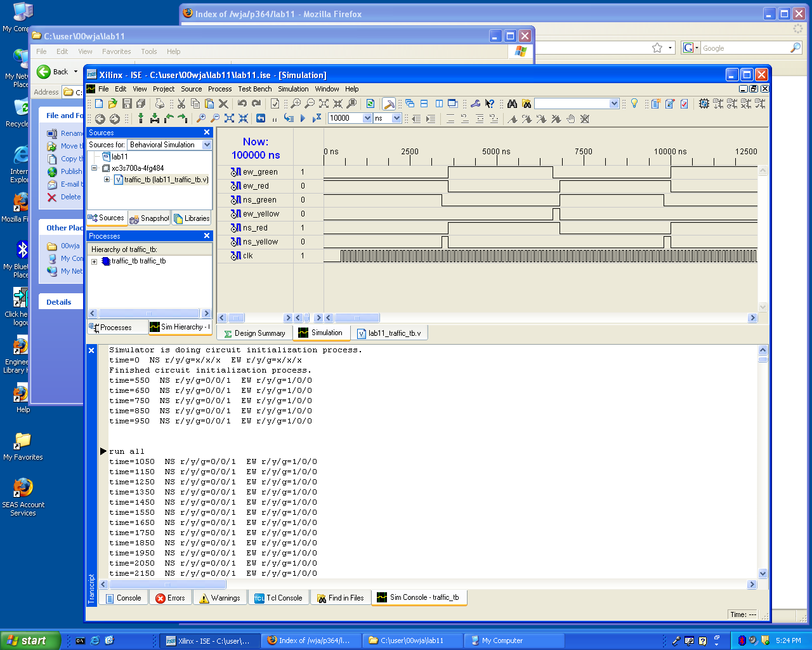Open the Test Bench menu
The image size is (812, 650).
point(255,89)
